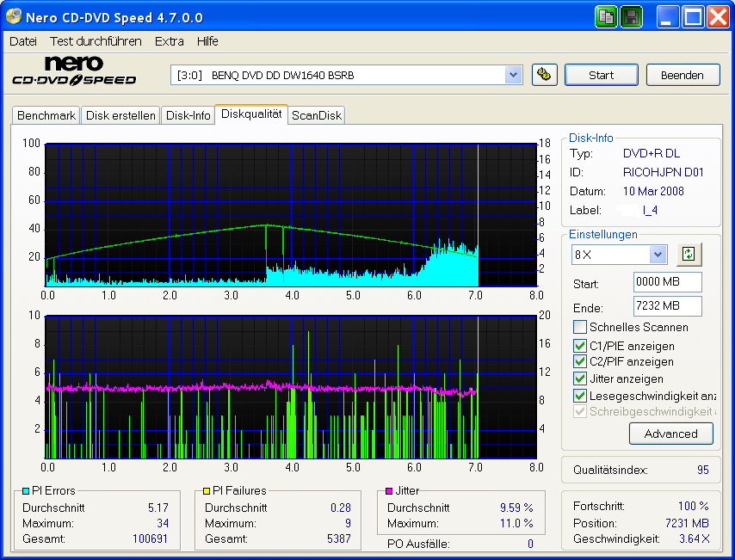Image resolution: width=735 pixels, height=560 pixels.
Task: Open the Advanced settings
Action: pos(670,434)
